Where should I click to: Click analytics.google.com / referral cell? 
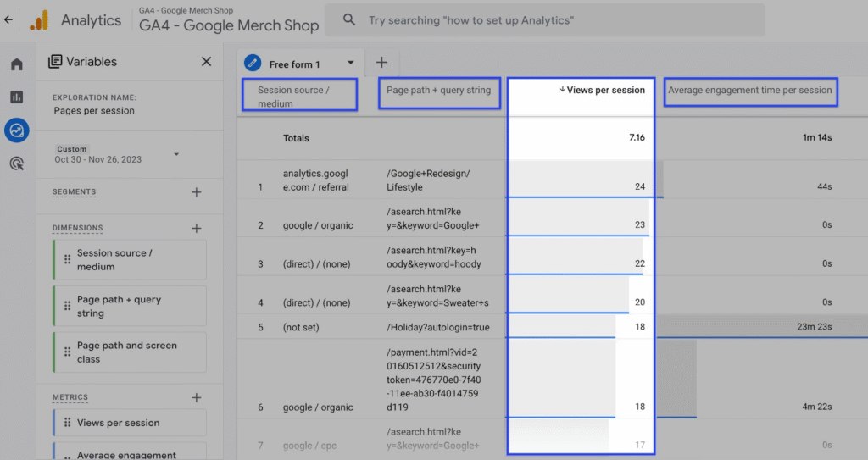[316, 180]
